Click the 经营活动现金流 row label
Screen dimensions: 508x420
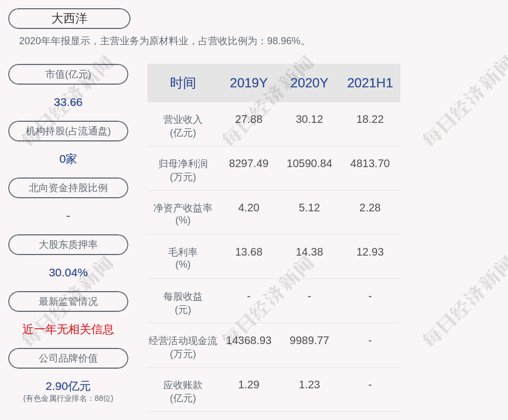click(183, 347)
